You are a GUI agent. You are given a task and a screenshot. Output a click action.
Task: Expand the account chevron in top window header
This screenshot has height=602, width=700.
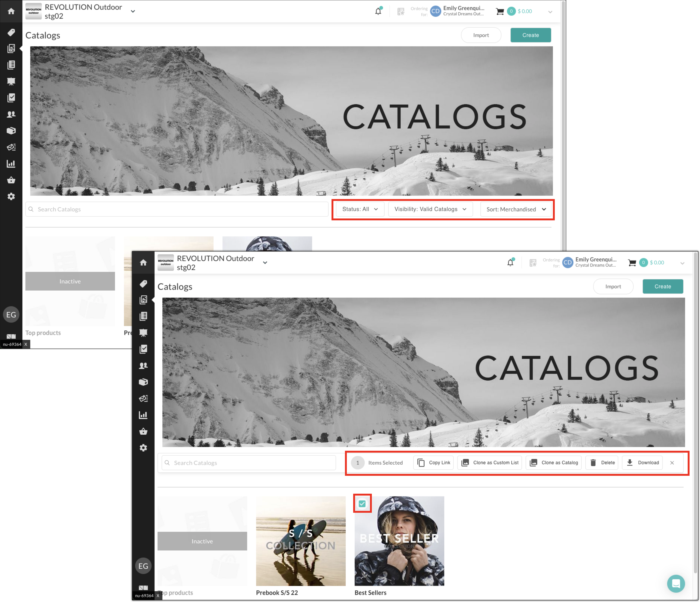[550, 12]
